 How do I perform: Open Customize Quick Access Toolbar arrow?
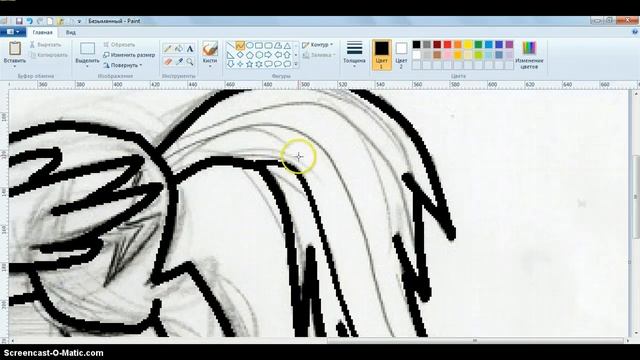(x=79, y=21)
